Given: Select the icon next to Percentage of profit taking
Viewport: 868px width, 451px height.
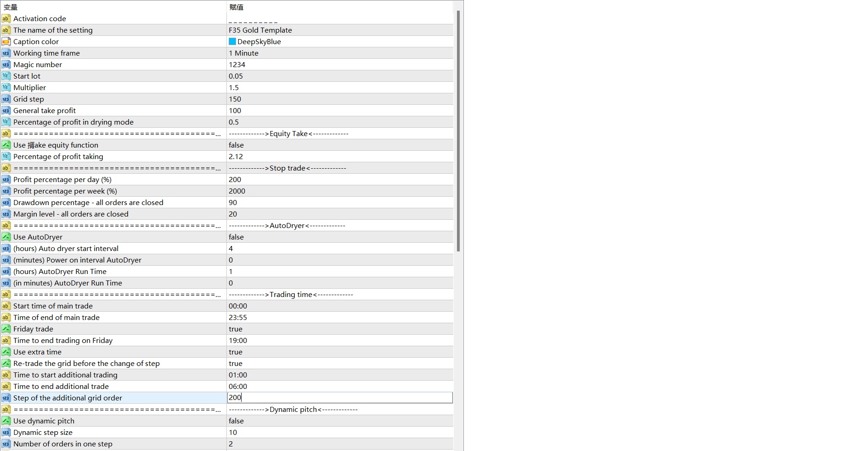Looking at the screenshot, I should coord(6,156).
